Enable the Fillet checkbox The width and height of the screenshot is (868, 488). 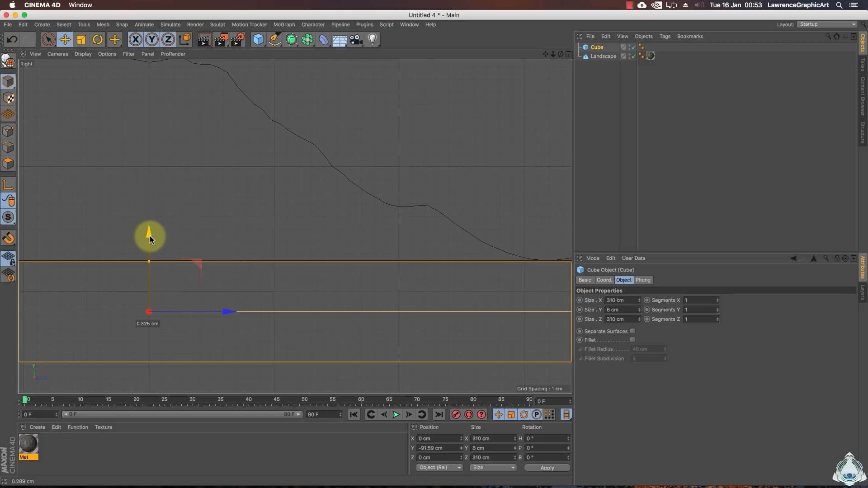(632, 340)
